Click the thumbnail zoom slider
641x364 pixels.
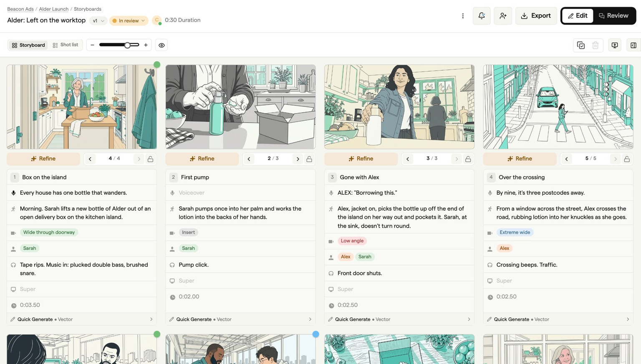pos(119,45)
